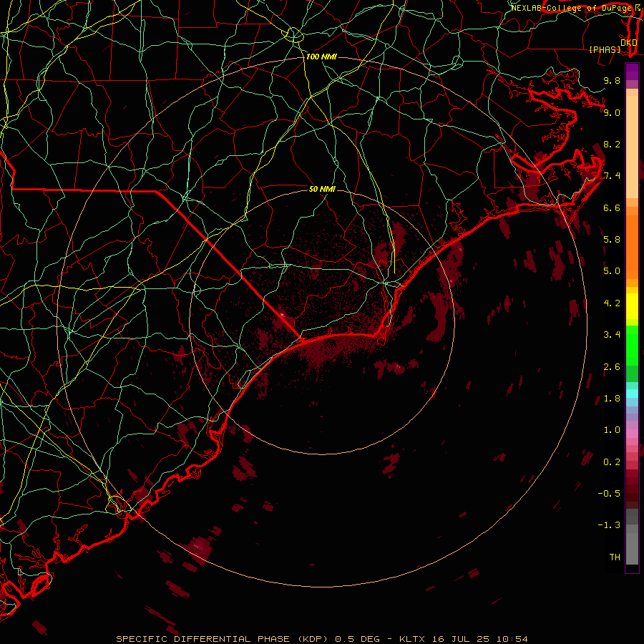The height and width of the screenshot is (644, 644).
Task: Click the [PHAS] units label
Action: 605,50
